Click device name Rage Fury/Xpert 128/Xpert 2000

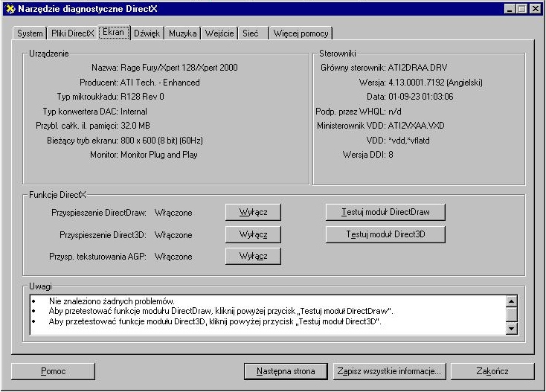179,68
